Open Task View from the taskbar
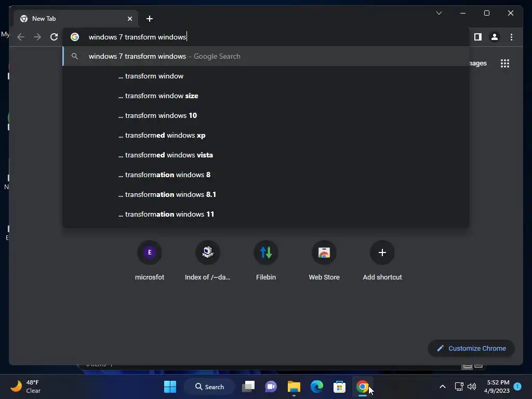The width and height of the screenshot is (532, 399). click(x=248, y=387)
